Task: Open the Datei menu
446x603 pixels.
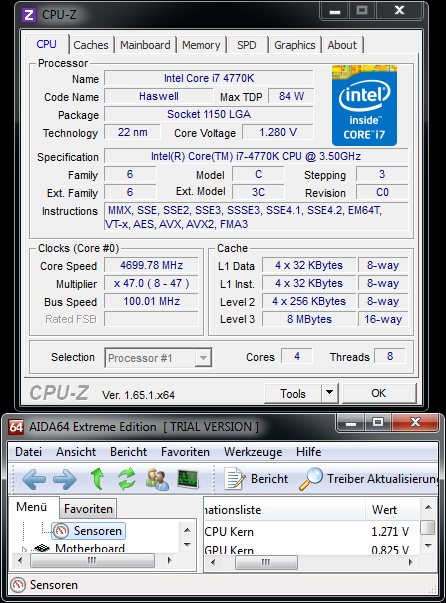Action: pyautogui.click(x=28, y=451)
